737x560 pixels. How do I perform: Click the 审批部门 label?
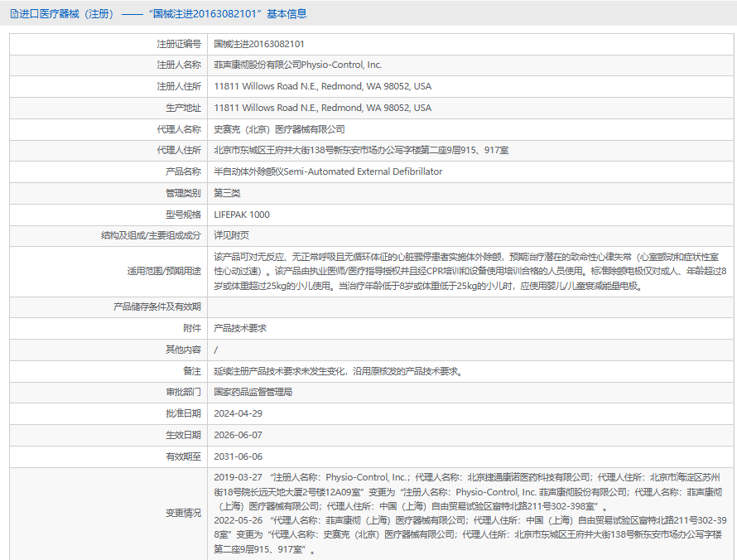point(183,392)
